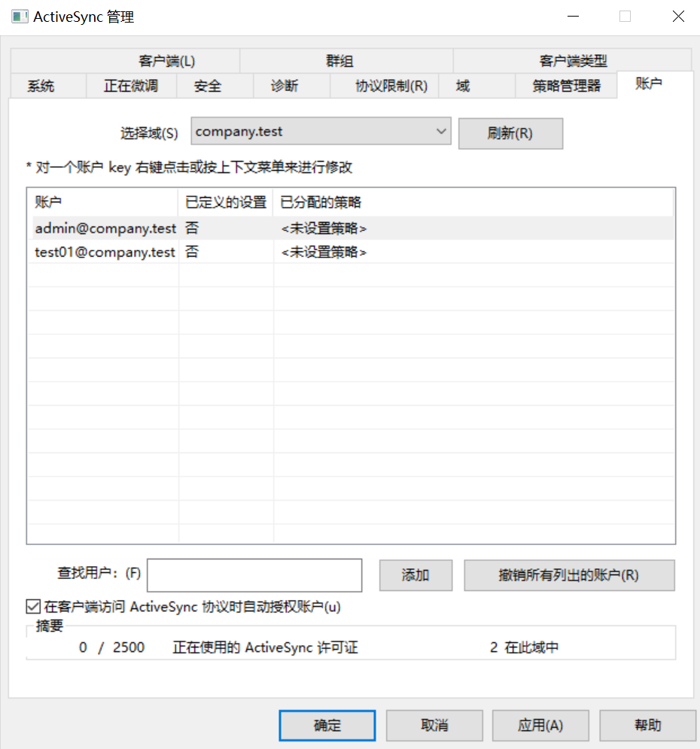Sort by the 账户 column header
700x749 pixels.
102,202
